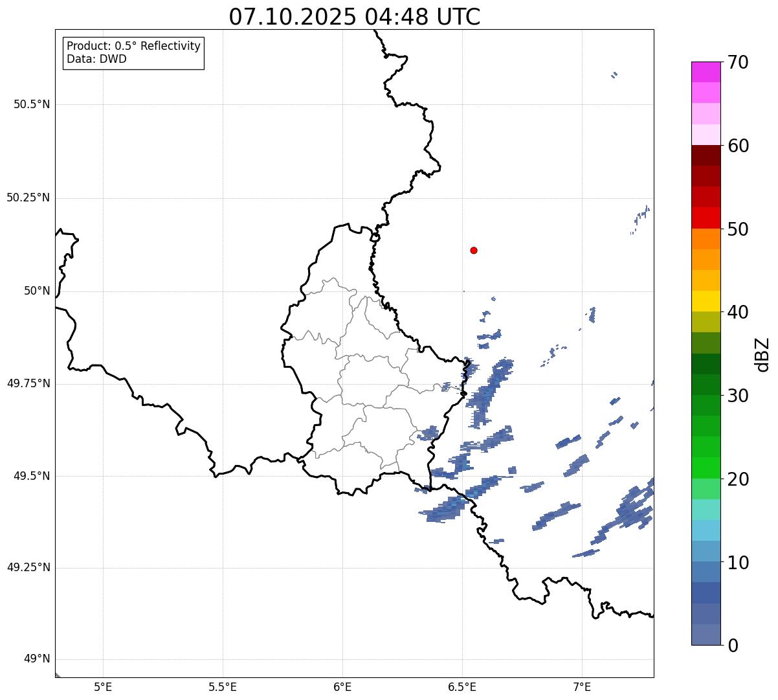Click the colorbar tick label 40
Screen dimensions: 778x700
738,312
